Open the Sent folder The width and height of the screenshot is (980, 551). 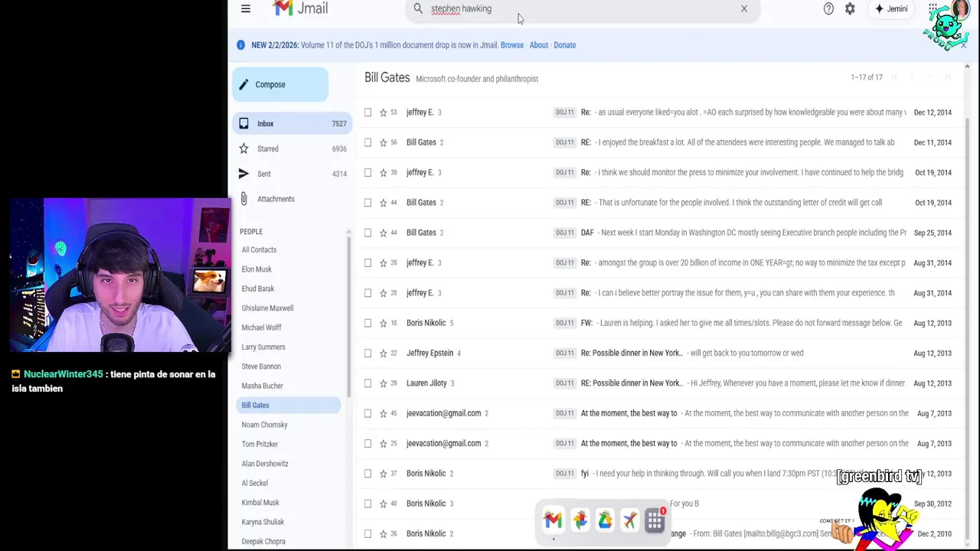tap(292, 174)
